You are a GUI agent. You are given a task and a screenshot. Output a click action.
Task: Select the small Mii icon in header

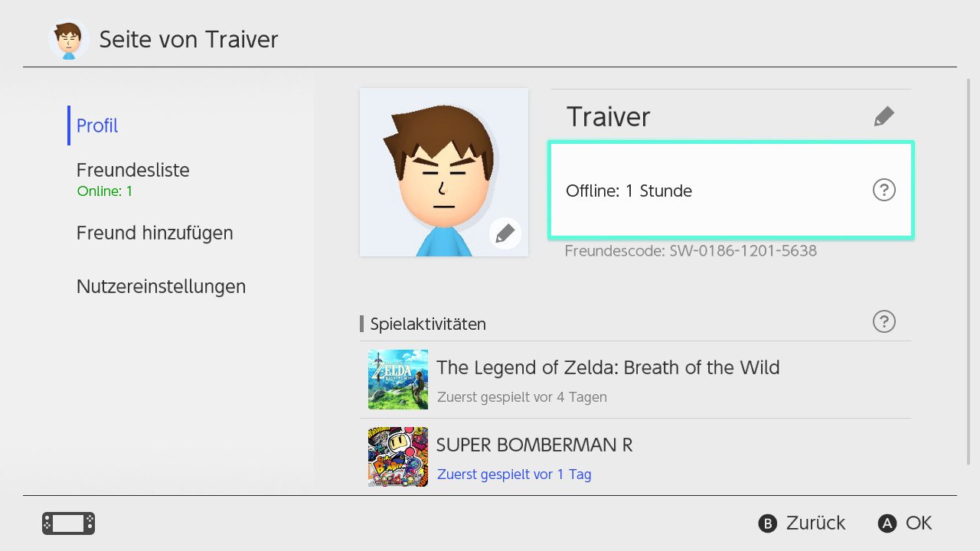pos(68,39)
